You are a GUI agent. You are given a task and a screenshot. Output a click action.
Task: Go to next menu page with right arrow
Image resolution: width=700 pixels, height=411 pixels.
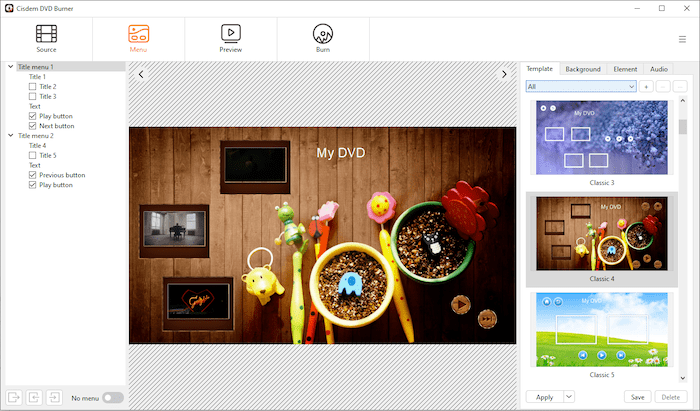click(x=505, y=74)
